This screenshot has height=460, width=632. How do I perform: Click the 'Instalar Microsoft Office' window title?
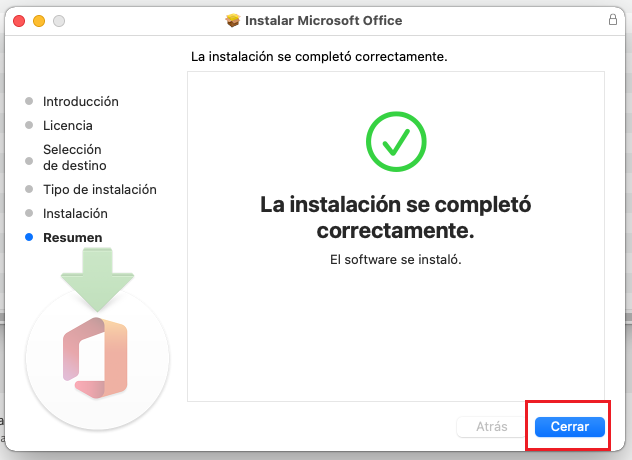[x=325, y=20]
